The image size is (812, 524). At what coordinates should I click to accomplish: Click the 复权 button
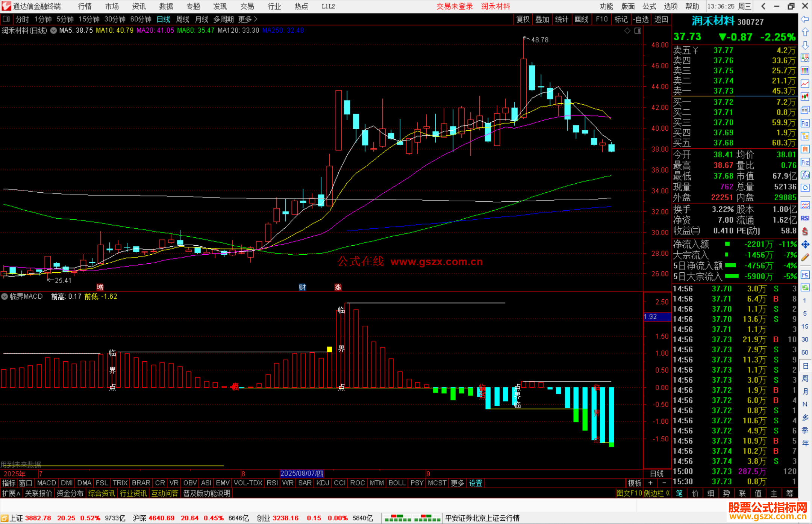coord(523,19)
